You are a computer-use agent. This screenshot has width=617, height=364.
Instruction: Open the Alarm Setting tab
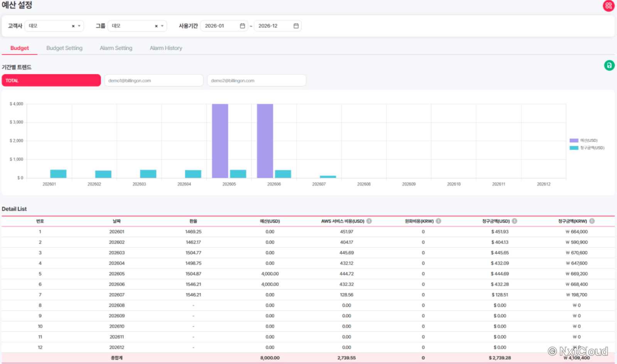116,48
